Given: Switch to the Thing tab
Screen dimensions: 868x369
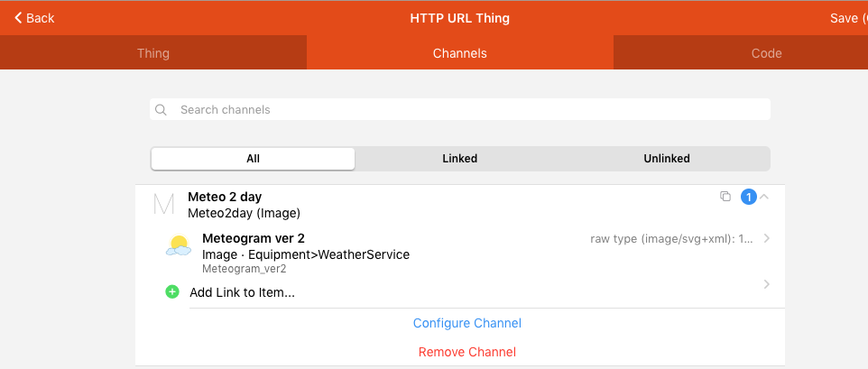Looking at the screenshot, I should 153,53.
